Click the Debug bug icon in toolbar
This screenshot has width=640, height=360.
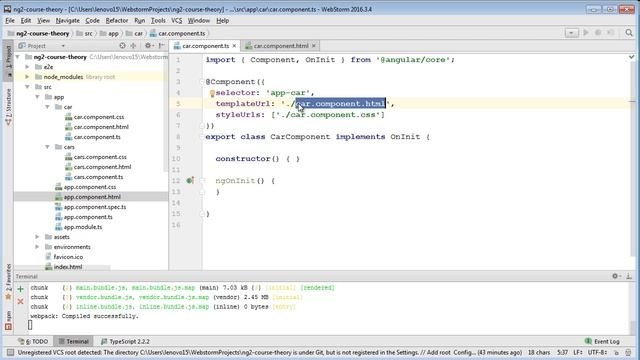coord(598,33)
